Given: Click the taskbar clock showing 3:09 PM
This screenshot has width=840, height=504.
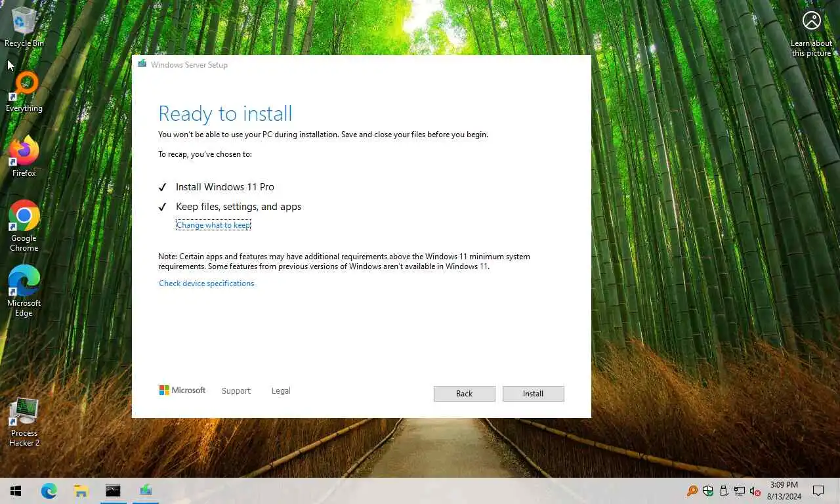Looking at the screenshot, I should [784, 490].
